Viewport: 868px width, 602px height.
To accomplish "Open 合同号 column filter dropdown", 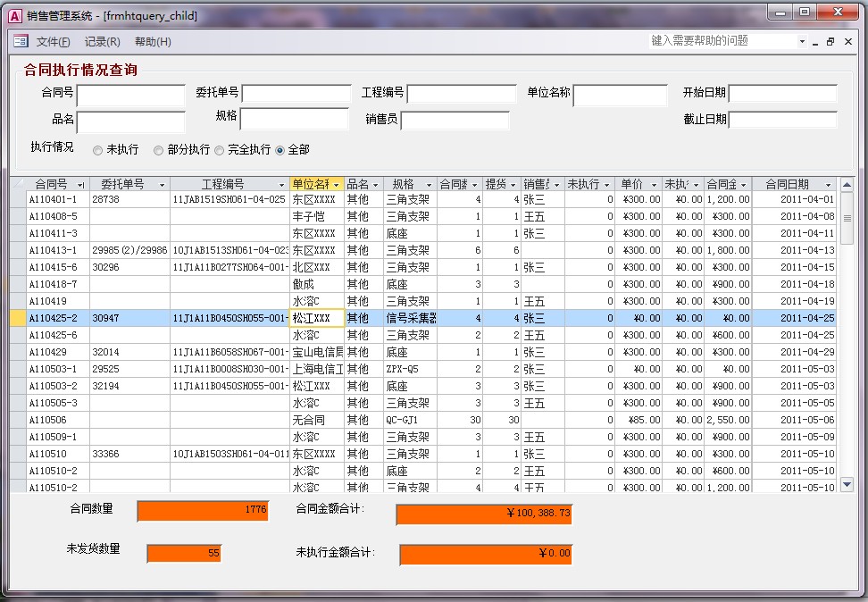I will click(81, 185).
